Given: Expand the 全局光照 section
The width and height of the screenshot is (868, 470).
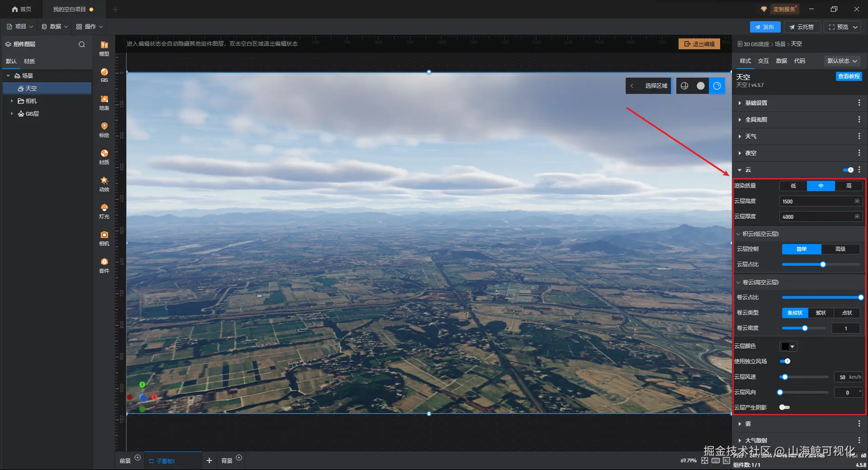Looking at the screenshot, I should [x=740, y=120].
